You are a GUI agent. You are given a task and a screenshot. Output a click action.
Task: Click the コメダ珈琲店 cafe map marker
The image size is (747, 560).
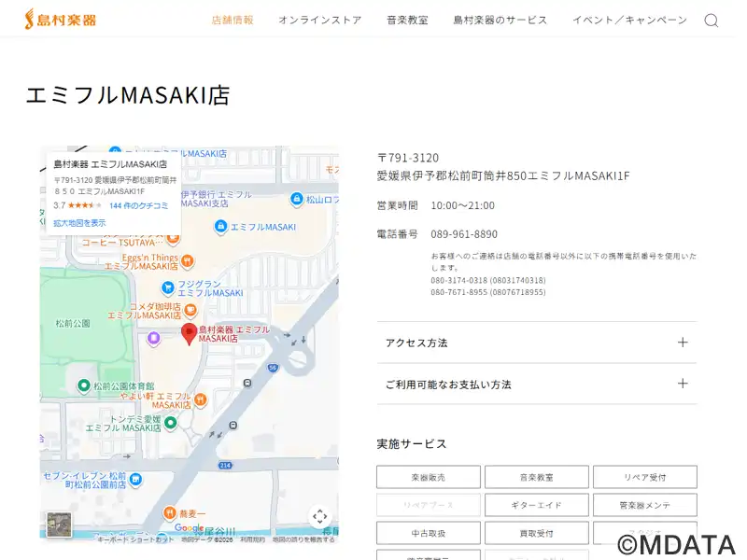[x=190, y=311]
